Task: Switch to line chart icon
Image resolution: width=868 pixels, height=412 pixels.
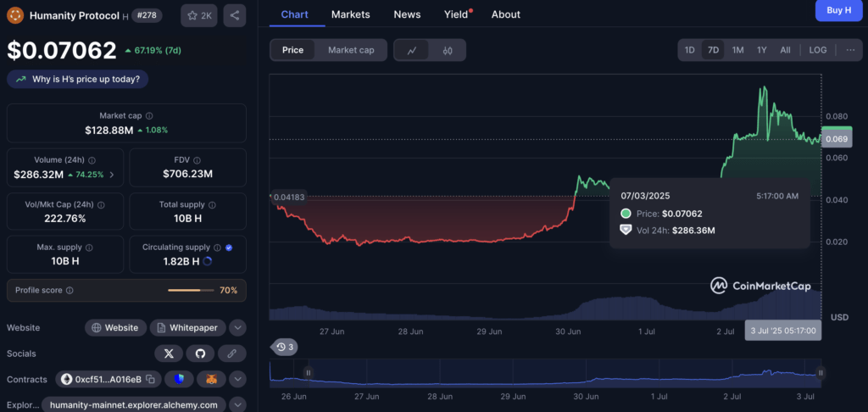Action: click(x=411, y=50)
